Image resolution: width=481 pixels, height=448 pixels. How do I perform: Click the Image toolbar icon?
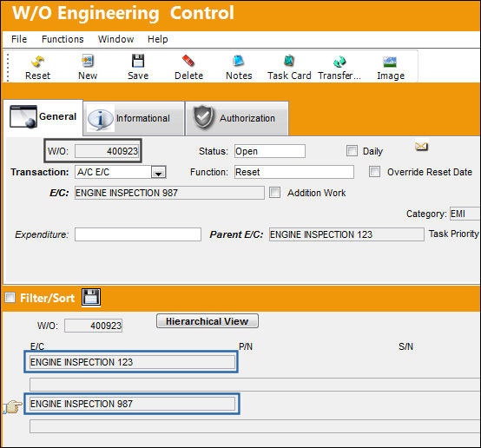[390, 62]
